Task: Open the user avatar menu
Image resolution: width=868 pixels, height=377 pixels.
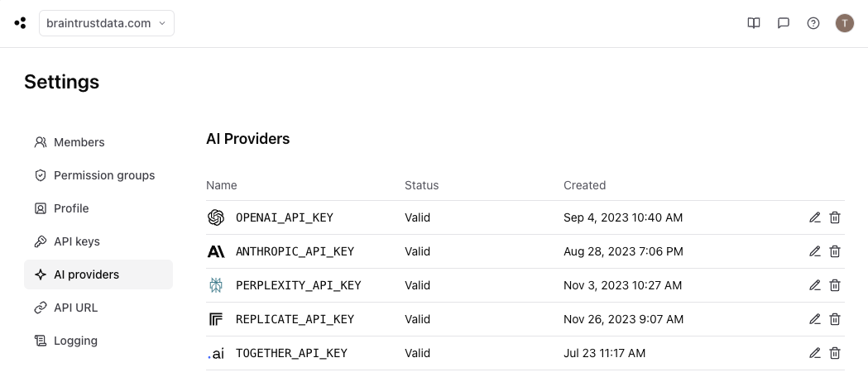Action: (x=844, y=23)
